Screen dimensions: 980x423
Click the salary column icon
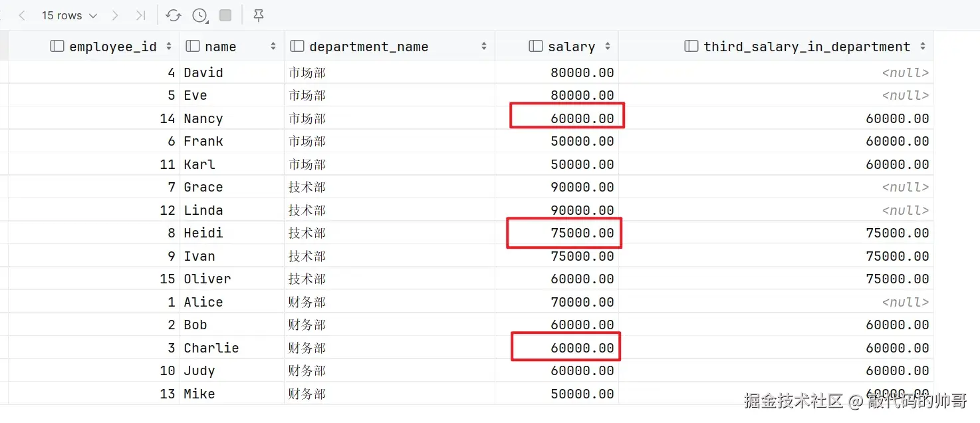coord(536,47)
